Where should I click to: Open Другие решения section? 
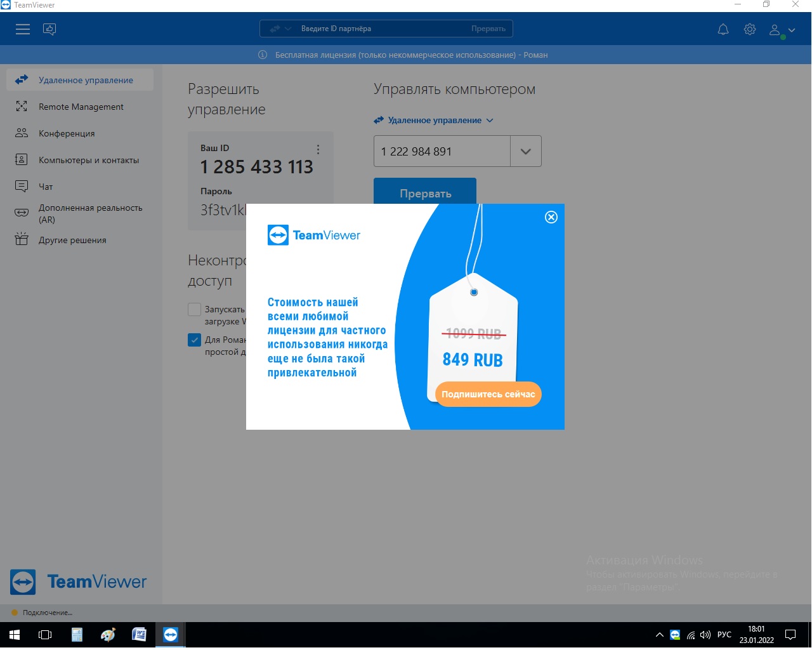point(80,240)
